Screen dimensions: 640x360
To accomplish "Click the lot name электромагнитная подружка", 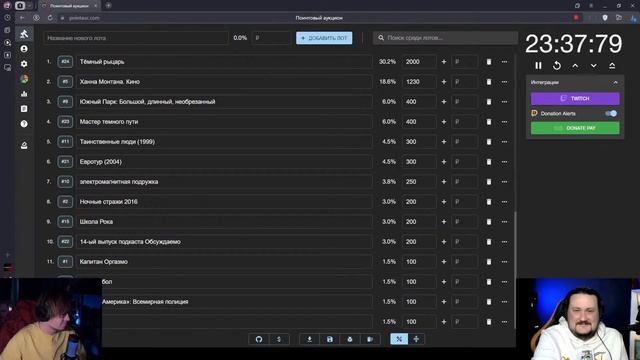I will pos(119,182).
